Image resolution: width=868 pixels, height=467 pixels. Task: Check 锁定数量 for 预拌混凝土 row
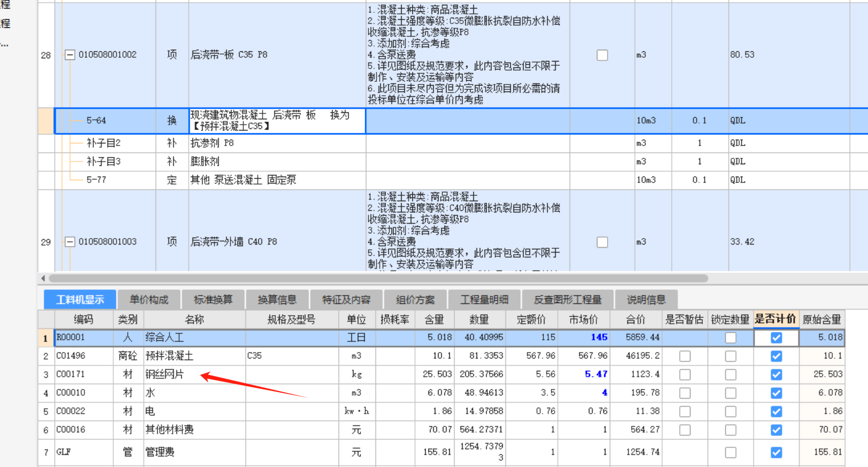(731, 356)
